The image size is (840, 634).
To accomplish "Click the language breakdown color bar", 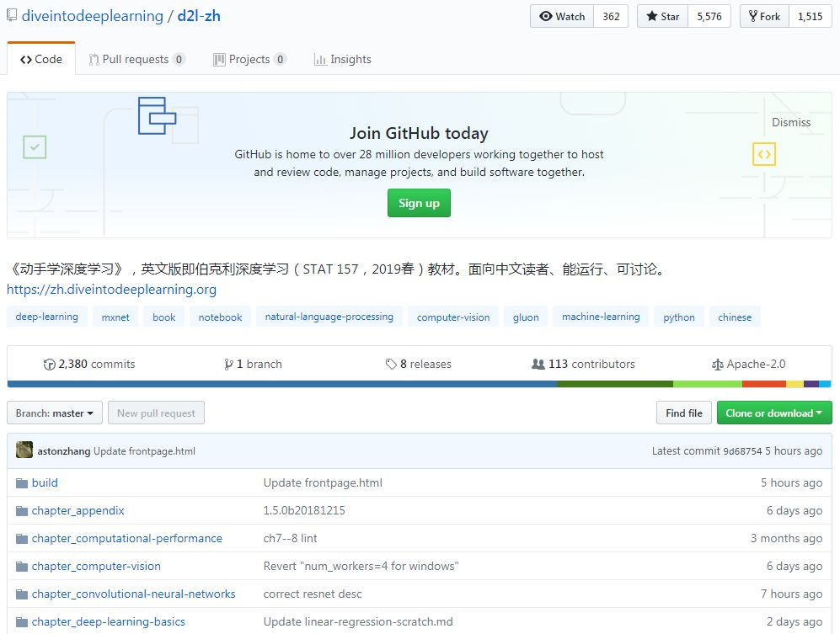I will [419, 384].
